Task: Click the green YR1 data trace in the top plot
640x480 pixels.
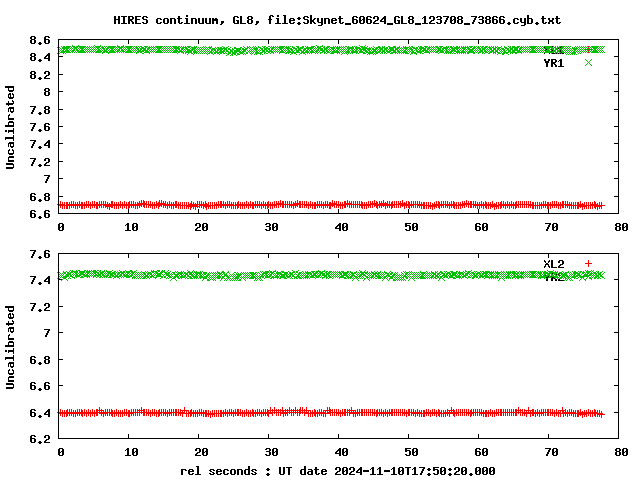Action: (331, 50)
